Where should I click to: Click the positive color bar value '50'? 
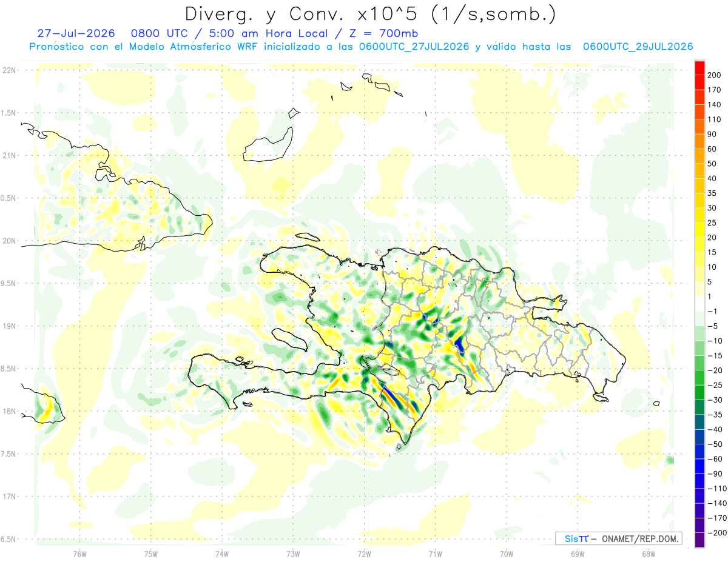coord(712,164)
